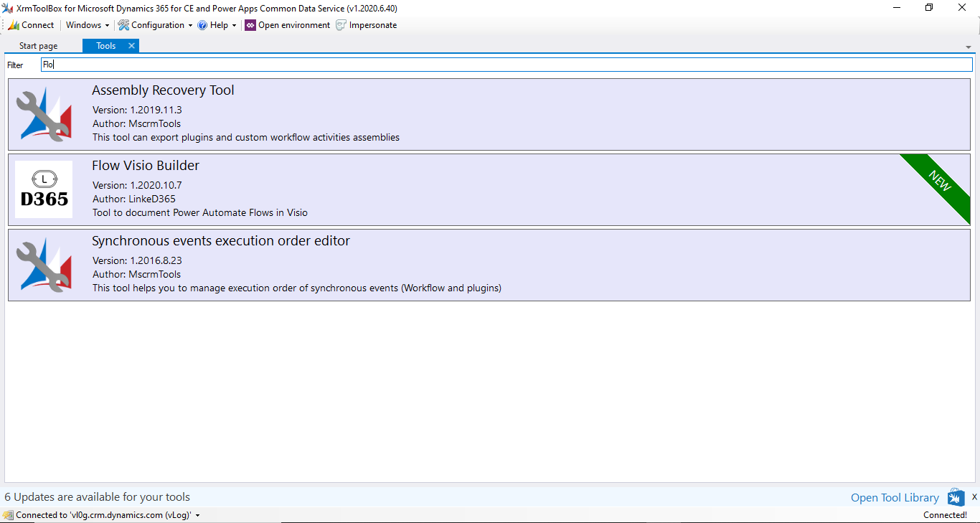
Task: Click the Open environment icon
Action: point(250,25)
